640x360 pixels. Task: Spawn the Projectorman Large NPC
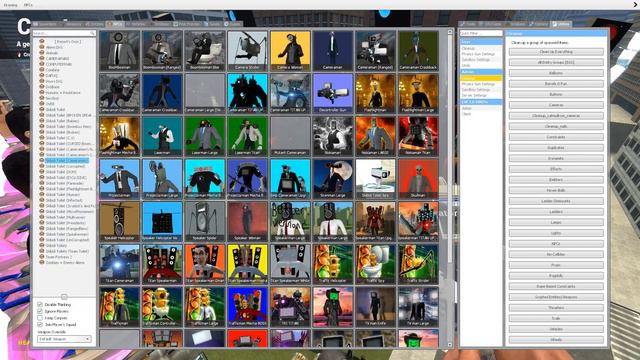162,179
